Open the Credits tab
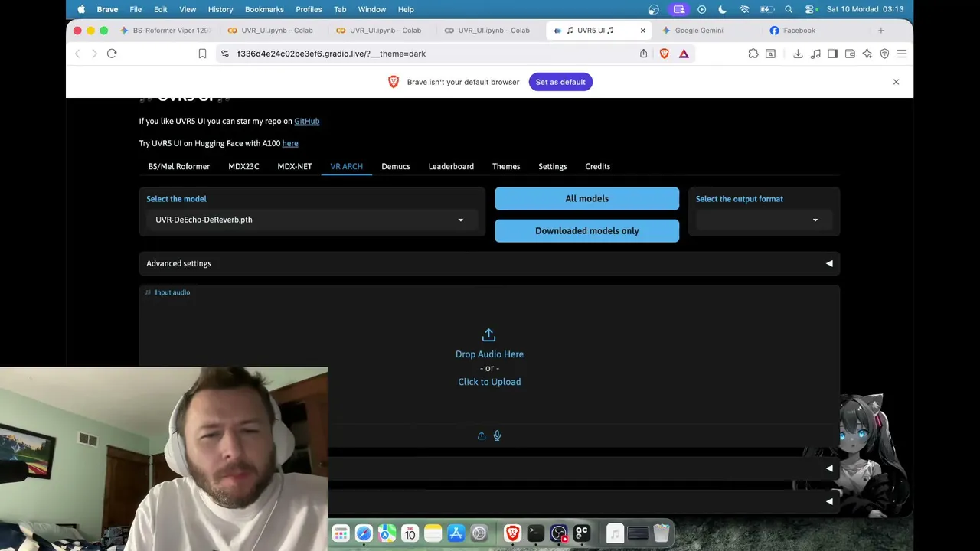 pos(598,166)
